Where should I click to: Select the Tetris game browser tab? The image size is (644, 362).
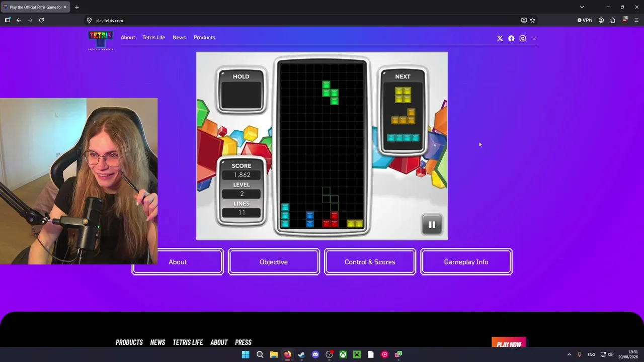[x=35, y=7]
